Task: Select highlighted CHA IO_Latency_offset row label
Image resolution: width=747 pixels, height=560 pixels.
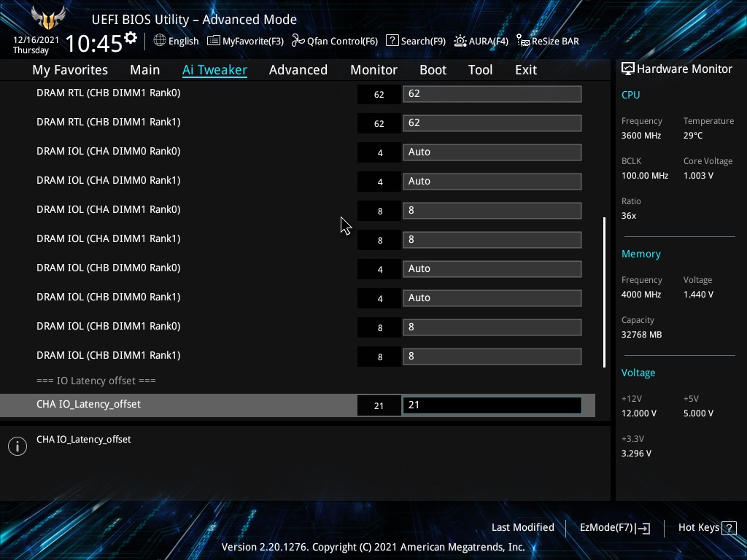Action: tap(88, 404)
